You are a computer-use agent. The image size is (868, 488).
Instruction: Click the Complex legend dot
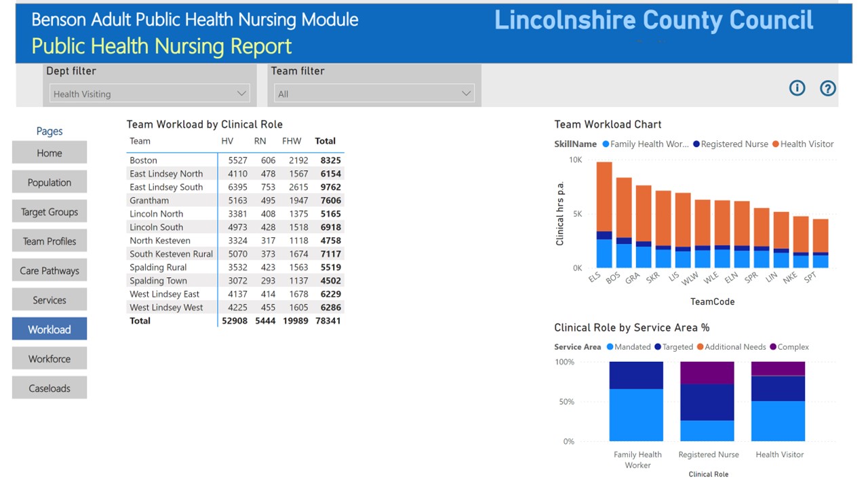773,347
